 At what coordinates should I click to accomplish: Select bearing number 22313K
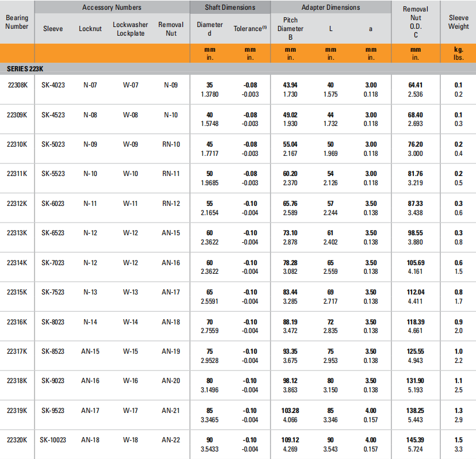17,233
